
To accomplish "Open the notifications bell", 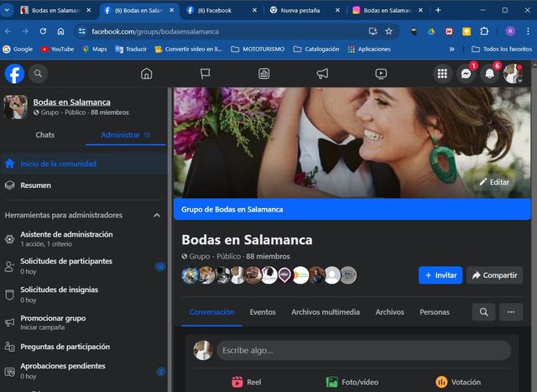I will [490, 73].
